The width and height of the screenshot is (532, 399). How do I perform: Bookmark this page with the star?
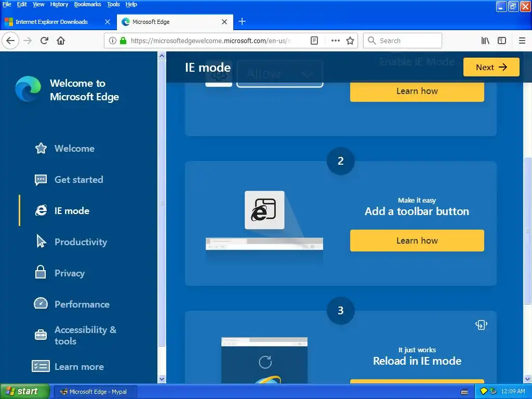350,41
